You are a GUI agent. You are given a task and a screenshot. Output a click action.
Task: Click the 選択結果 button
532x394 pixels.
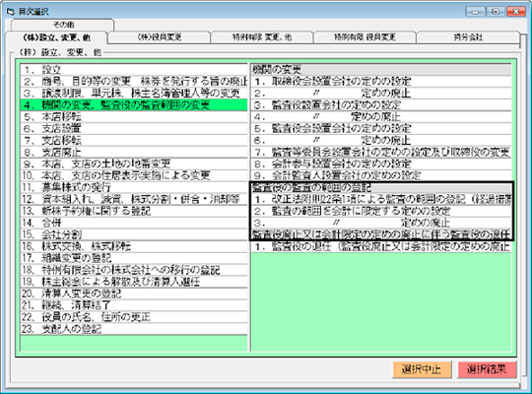(487, 369)
